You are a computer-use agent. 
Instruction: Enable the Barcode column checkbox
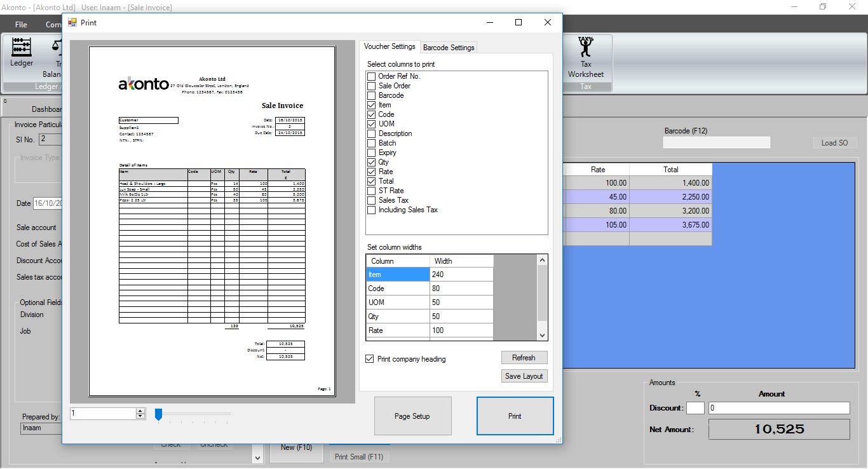[371, 95]
